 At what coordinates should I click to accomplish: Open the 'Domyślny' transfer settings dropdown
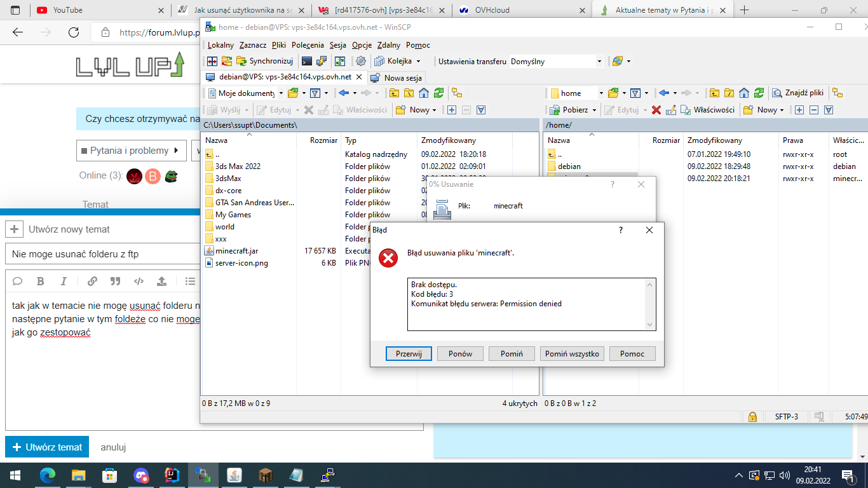[x=599, y=62]
